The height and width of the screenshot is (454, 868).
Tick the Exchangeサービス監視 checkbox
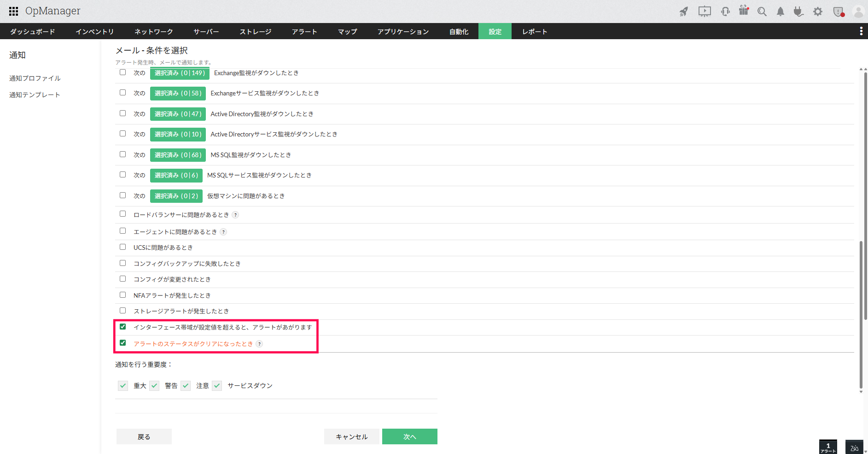122,93
